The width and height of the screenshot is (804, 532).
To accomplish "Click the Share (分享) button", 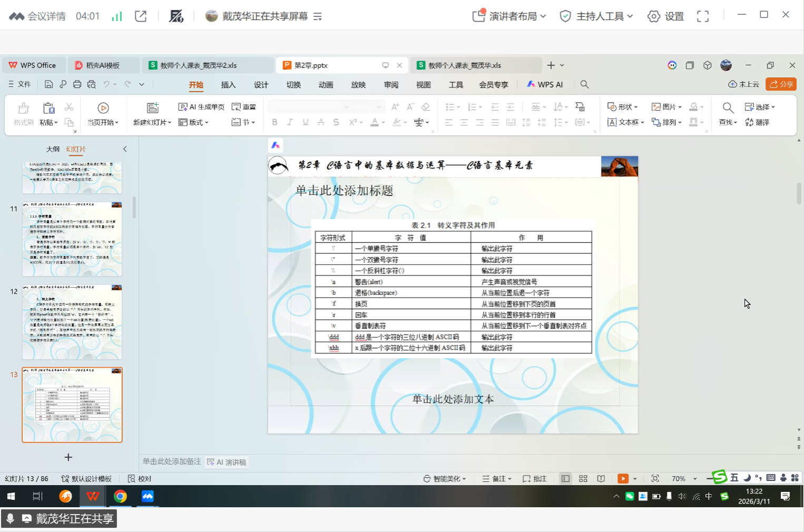I will point(781,84).
